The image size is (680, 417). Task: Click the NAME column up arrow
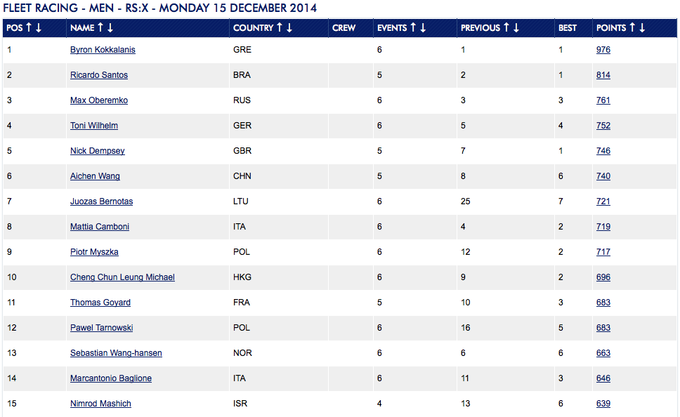tap(100, 28)
